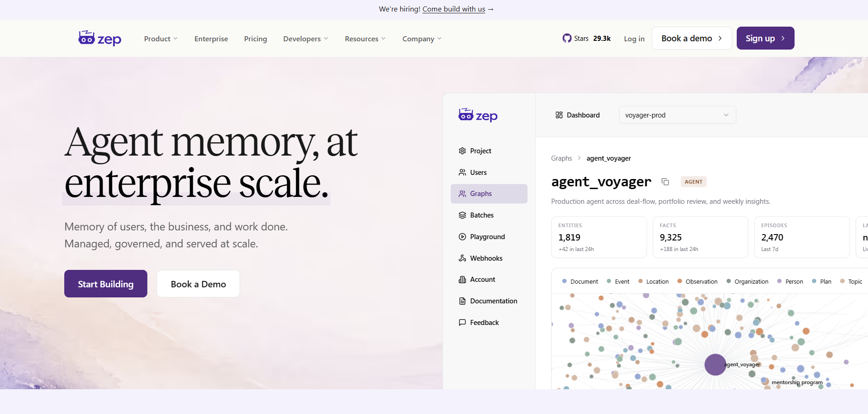Click the Location legend color dot

pos(640,281)
